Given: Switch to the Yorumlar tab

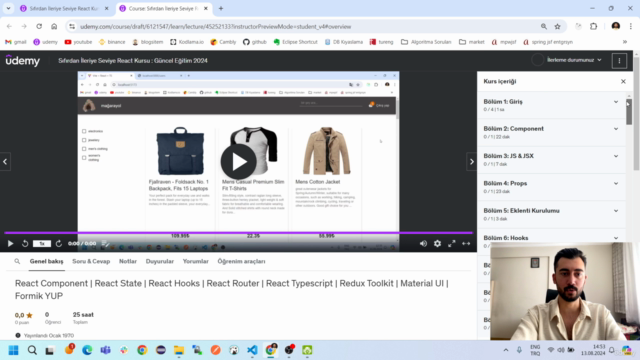Looking at the screenshot, I should tap(196, 261).
